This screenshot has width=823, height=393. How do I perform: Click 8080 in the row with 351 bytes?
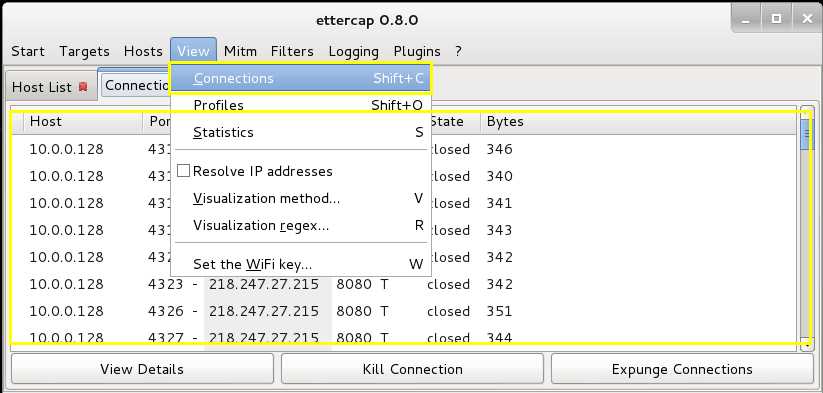[x=354, y=311]
